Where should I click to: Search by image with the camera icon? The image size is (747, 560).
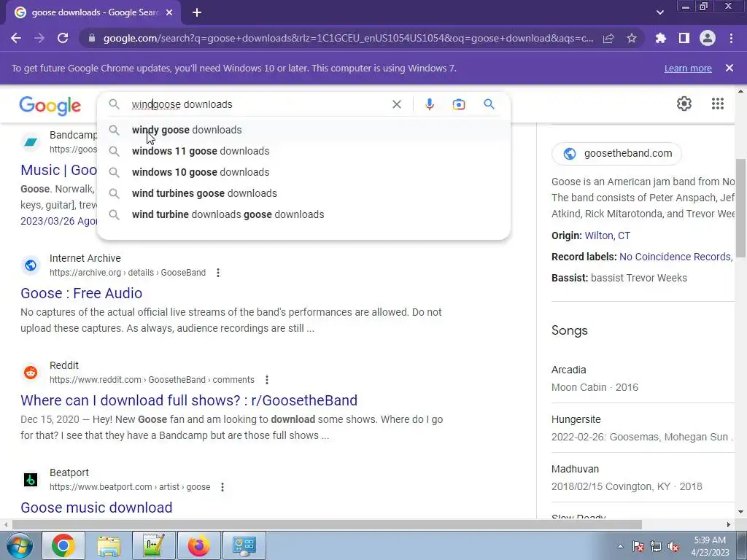coord(458,104)
